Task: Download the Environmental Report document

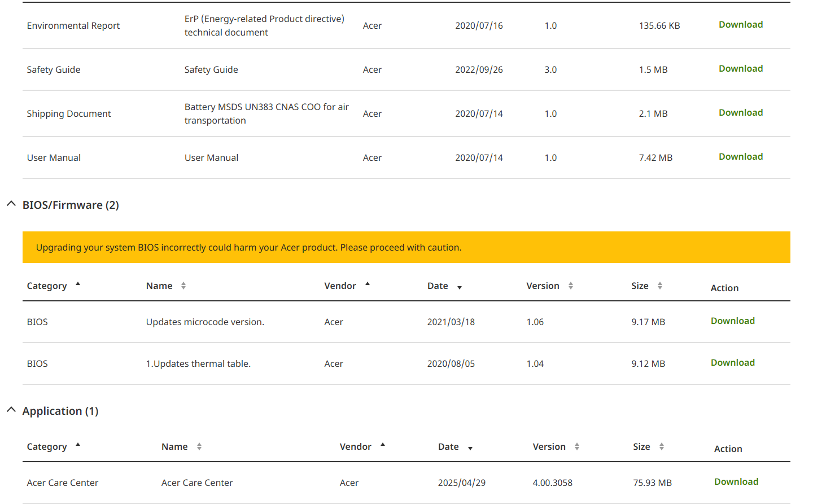Action: click(740, 25)
